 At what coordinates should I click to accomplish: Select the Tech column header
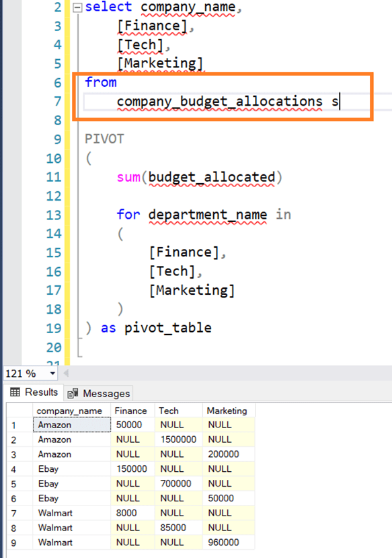tap(178, 411)
